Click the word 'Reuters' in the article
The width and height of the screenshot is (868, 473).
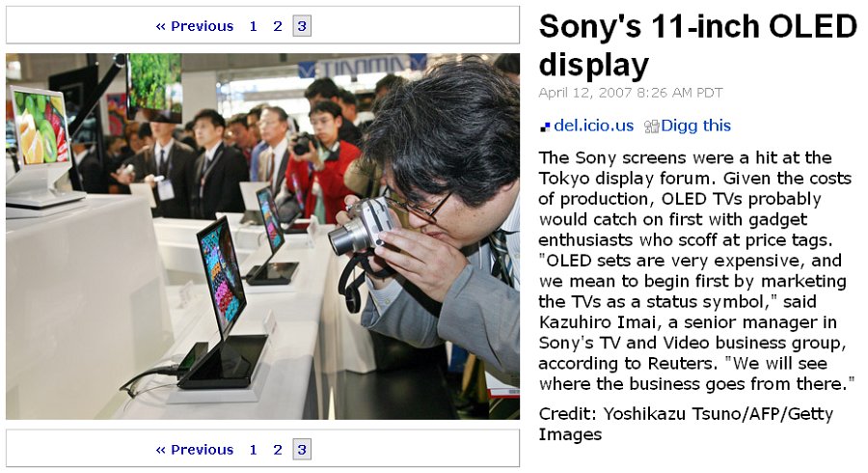point(682,364)
